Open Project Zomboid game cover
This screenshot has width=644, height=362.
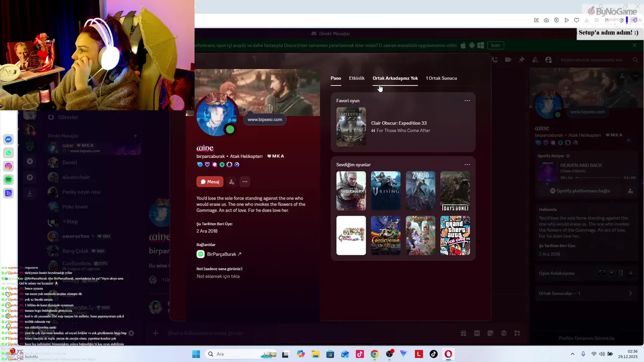pyautogui.click(x=421, y=191)
